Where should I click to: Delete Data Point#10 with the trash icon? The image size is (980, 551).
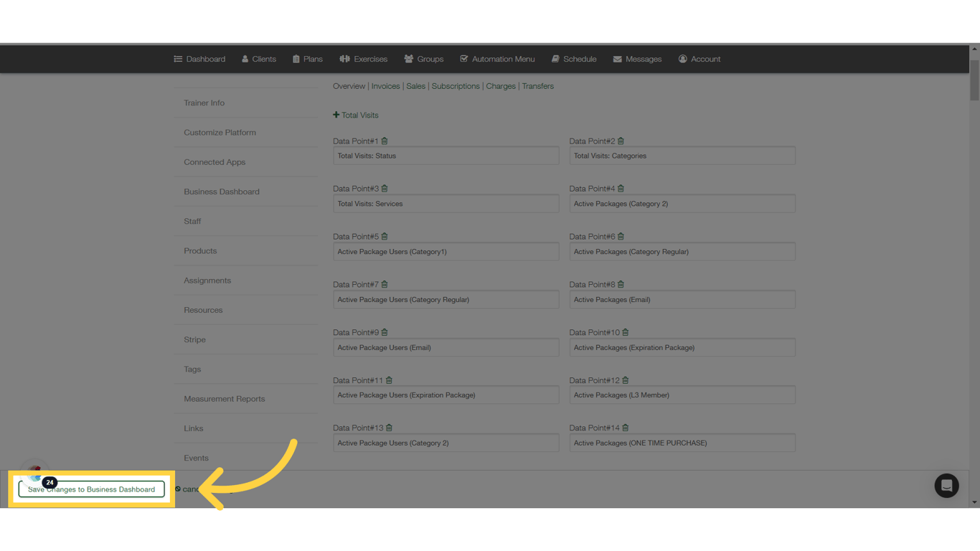[x=626, y=333]
